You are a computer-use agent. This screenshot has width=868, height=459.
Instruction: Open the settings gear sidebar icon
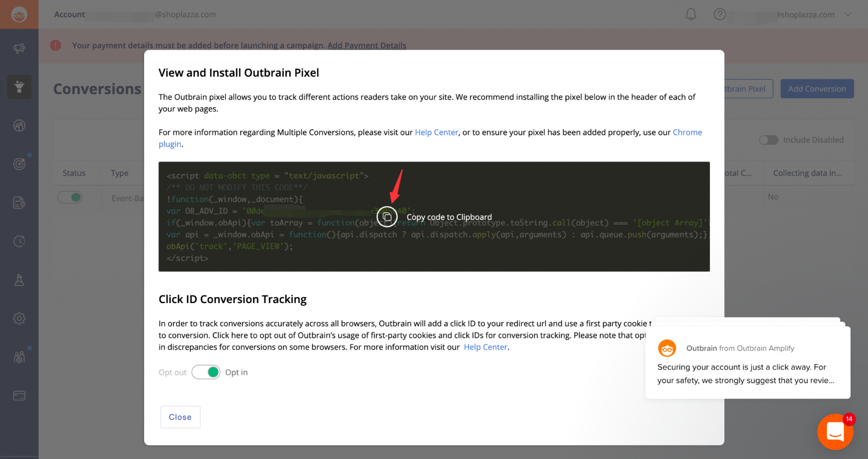point(19,319)
